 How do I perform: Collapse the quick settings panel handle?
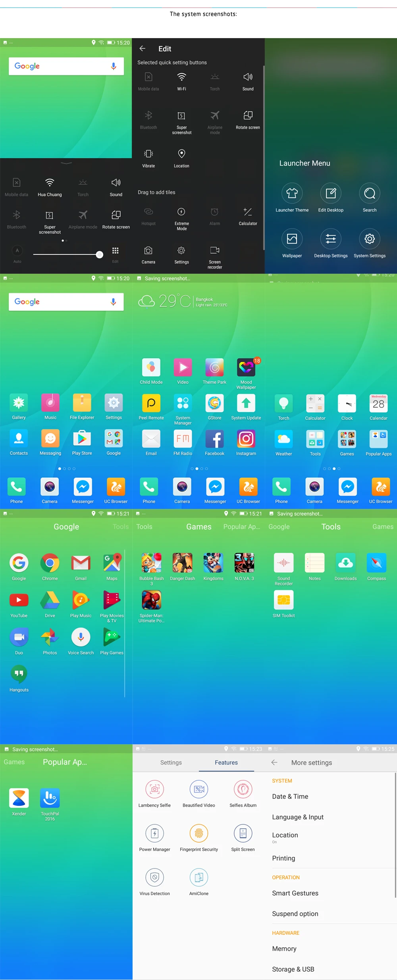point(66,163)
